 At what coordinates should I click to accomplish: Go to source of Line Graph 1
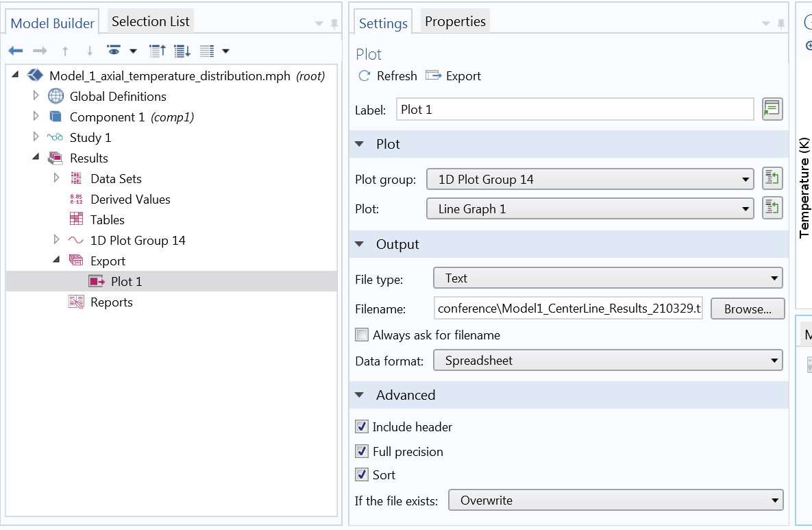tap(772, 208)
